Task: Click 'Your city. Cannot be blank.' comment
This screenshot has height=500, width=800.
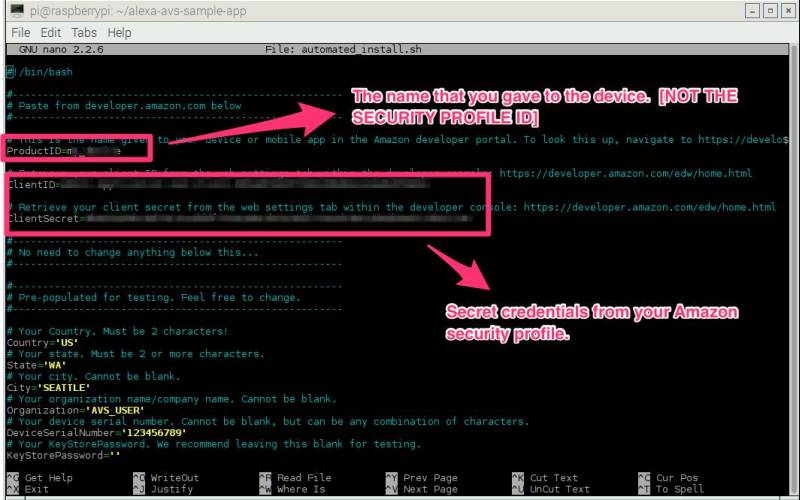Action: (93, 376)
